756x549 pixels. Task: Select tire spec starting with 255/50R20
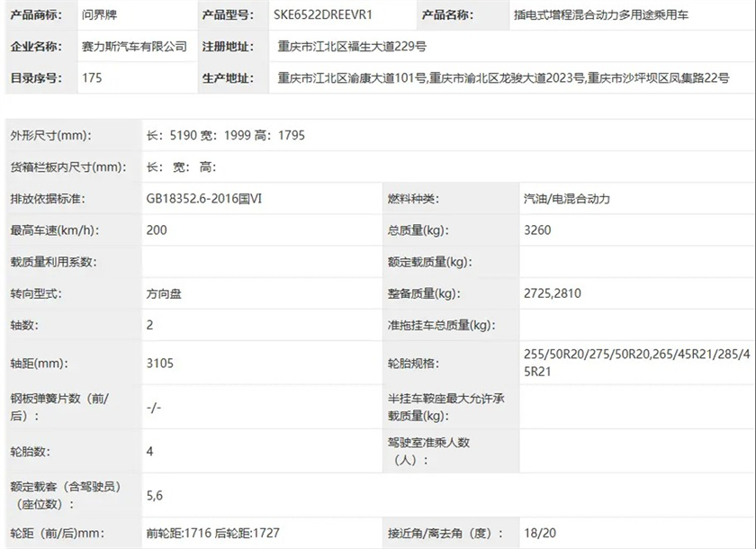[637, 363]
